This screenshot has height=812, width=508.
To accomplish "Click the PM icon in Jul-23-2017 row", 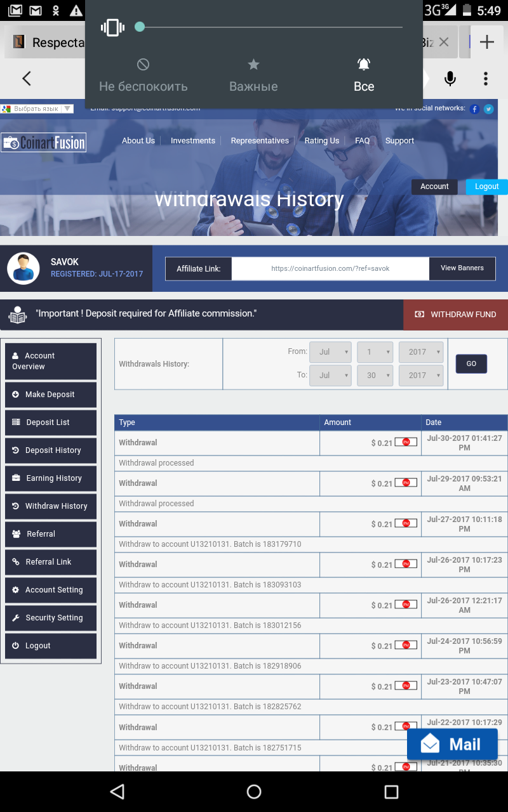I will (x=406, y=686).
